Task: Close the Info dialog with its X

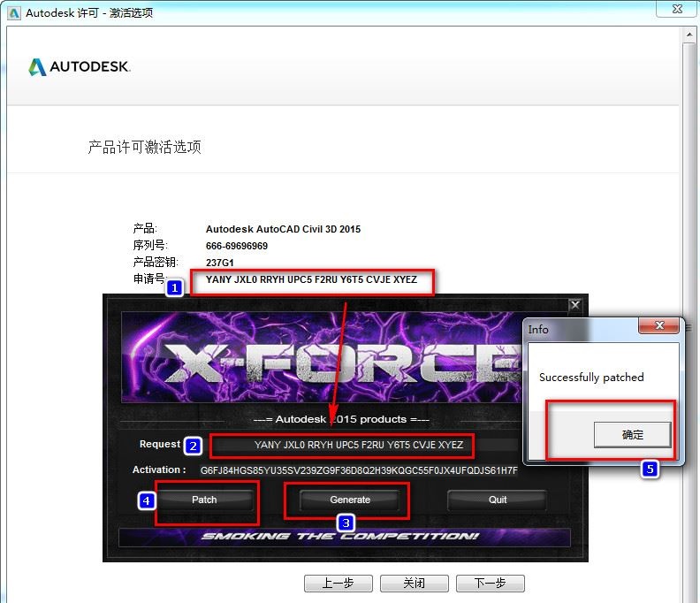Action: tap(659, 325)
